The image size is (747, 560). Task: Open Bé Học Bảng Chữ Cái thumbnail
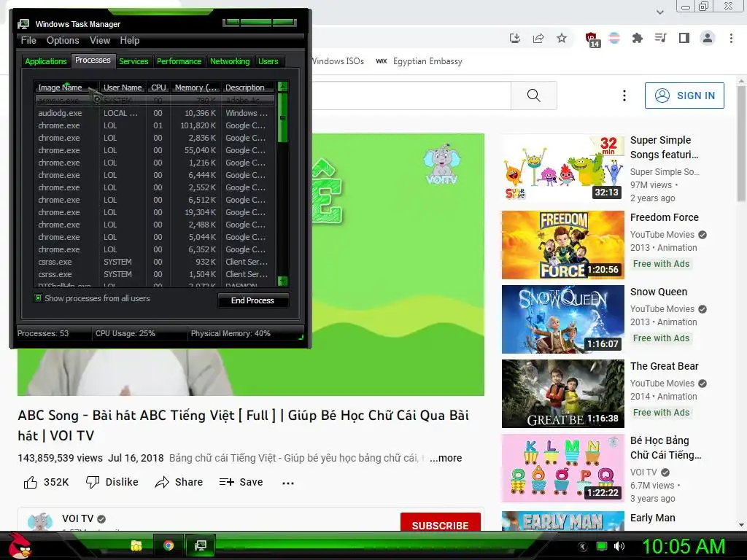(562, 467)
